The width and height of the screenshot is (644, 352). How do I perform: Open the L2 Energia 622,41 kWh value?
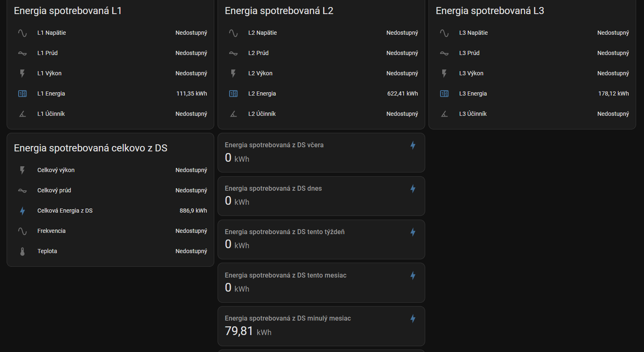pos(402,94)
